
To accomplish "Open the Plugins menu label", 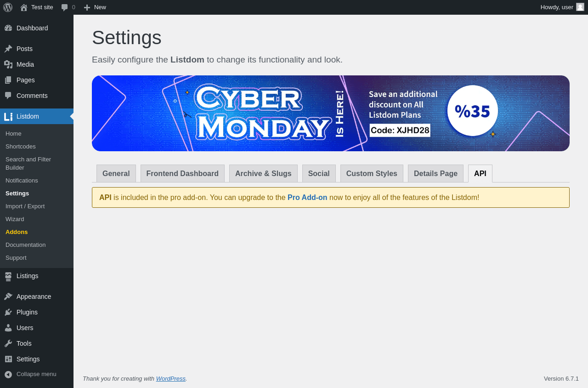I will click(27, 312).
